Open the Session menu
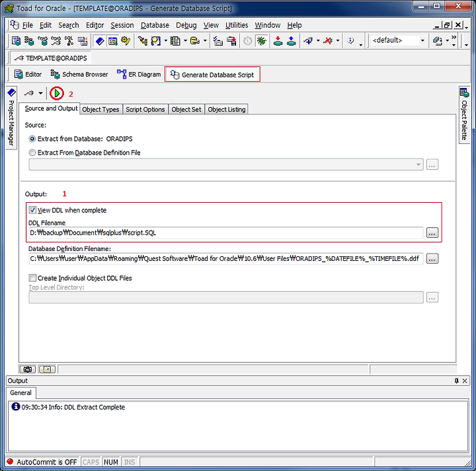 [122, 25]
